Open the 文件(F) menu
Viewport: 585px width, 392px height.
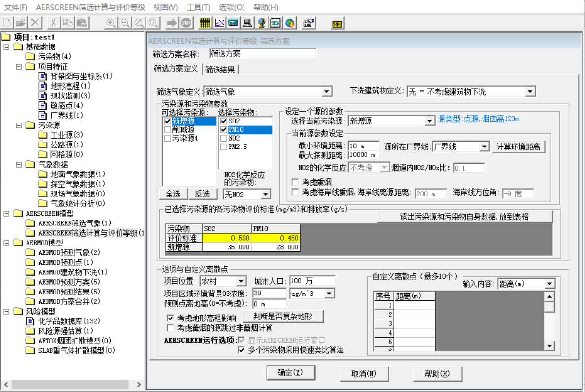point(16,7)
